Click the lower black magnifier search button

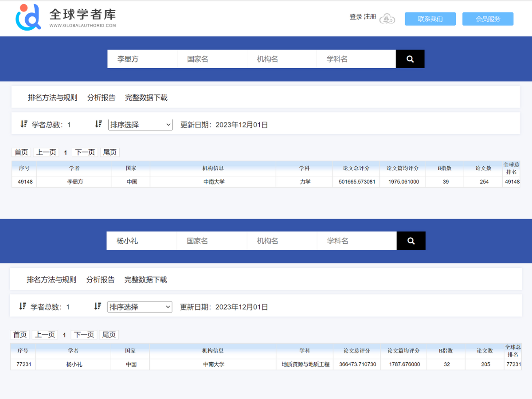click(411, 241)
